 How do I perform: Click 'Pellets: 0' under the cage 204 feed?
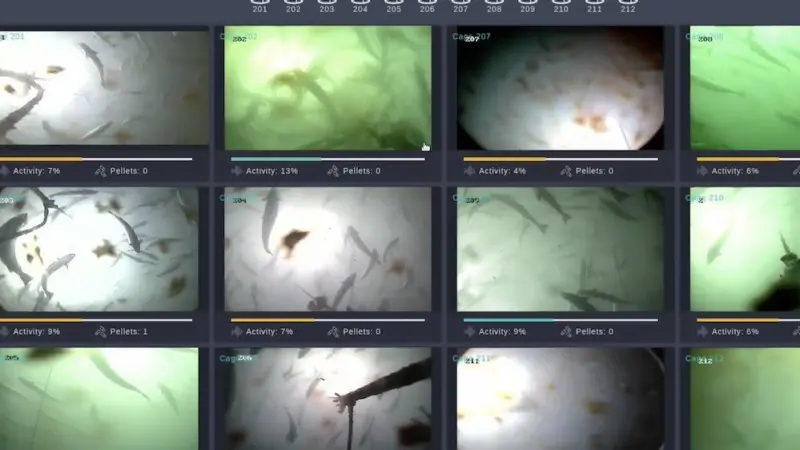point(362,332)
